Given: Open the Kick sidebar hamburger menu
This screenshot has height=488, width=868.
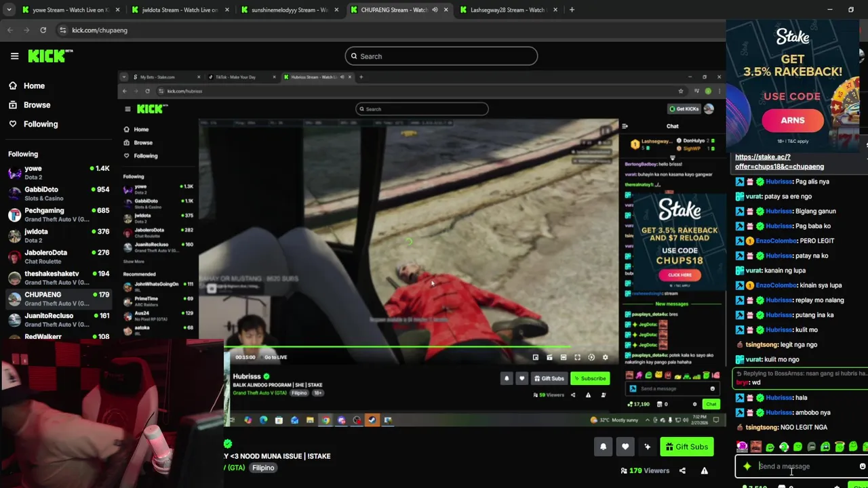Looking at the screenshot, I should coord(14,56).
